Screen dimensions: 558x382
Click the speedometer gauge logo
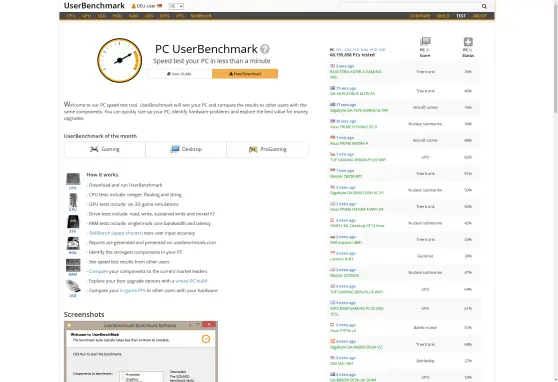point(120,61)
